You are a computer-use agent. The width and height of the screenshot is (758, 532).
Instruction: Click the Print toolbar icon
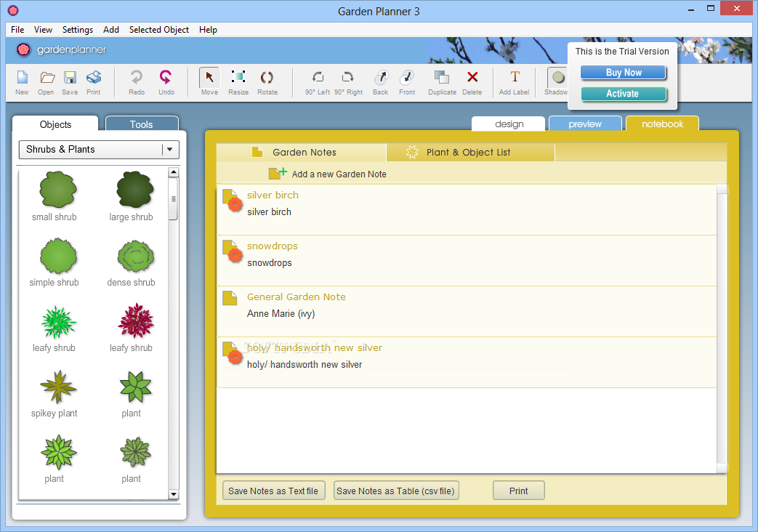coord(94,77)
